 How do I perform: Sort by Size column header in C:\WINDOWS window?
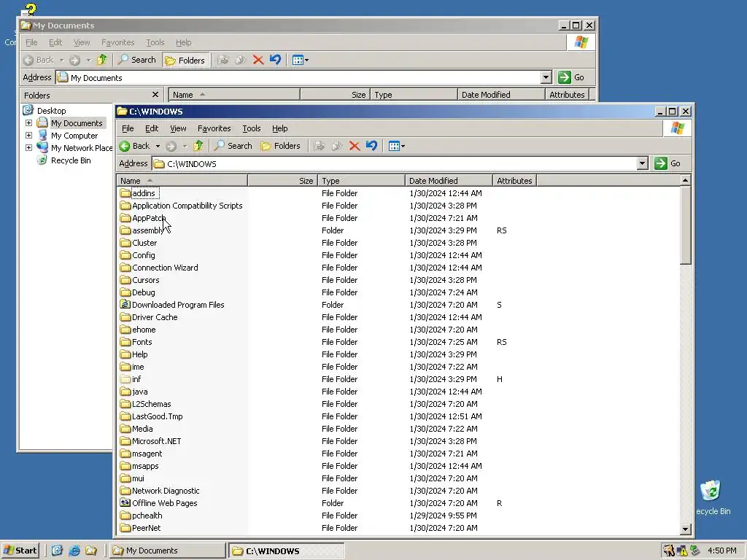coord(282,181)
